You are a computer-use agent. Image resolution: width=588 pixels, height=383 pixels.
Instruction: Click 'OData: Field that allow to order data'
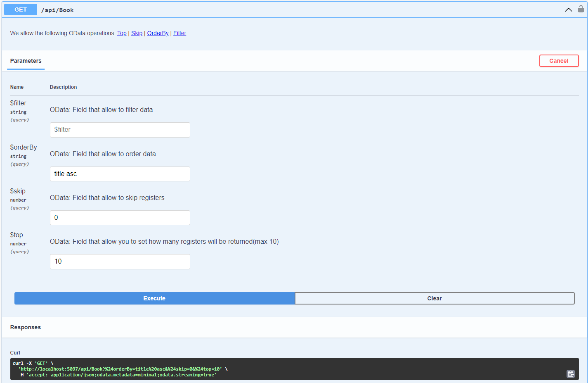tap(103, 154)
